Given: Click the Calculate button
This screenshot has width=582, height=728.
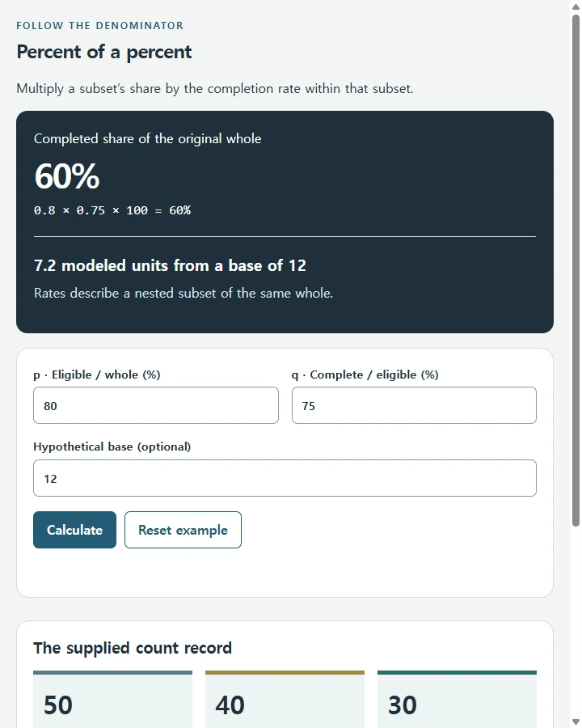Looking at the screenshot, I should tap(74, 530).
